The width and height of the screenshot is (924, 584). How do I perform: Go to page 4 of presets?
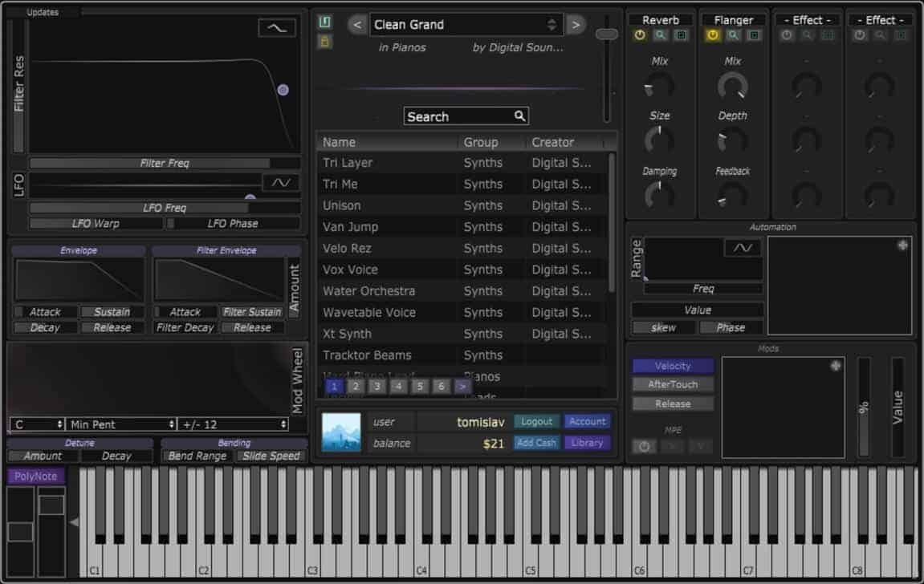[398, 386]
